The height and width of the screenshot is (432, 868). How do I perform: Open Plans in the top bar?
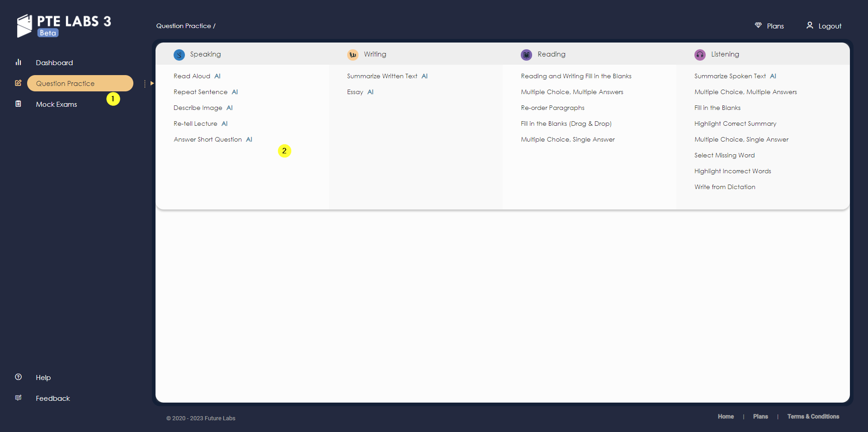775,26
